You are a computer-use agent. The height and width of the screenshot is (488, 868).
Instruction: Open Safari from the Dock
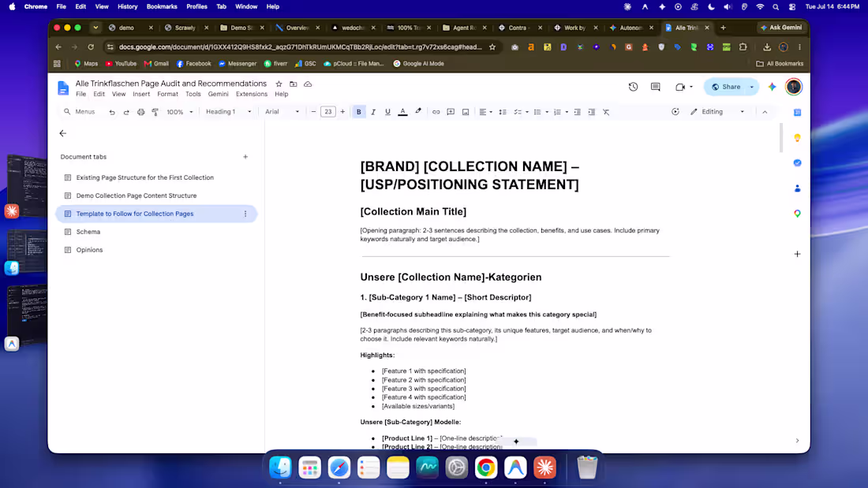[x=339, y=468]
